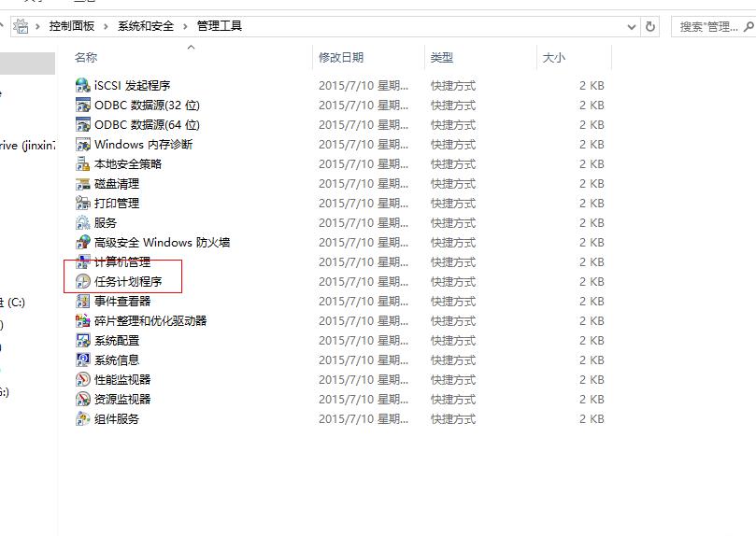Viewport: 756px width, 536px height.
Task: Select the 资源监视器 icon
Action: click(x=83, y=400)
